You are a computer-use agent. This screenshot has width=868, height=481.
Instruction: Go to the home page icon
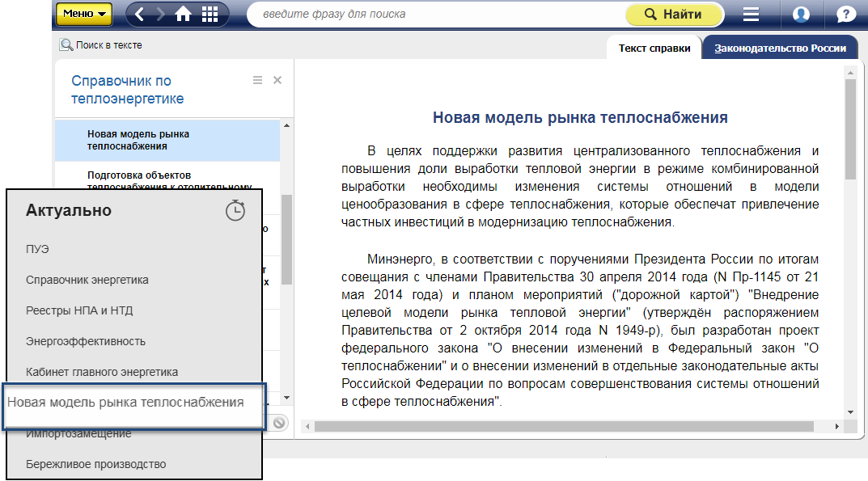[184, 14]
